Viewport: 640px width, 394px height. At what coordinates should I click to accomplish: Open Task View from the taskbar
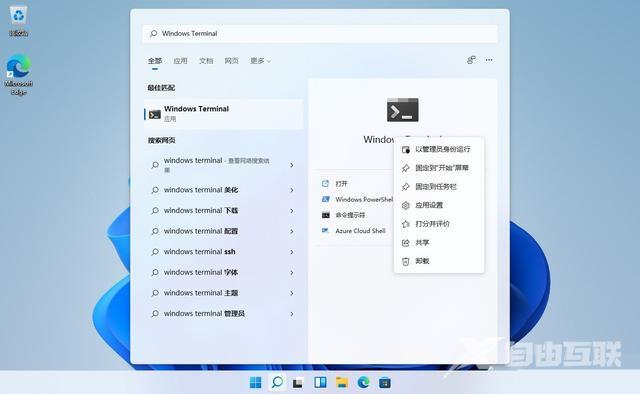(298, 383)
